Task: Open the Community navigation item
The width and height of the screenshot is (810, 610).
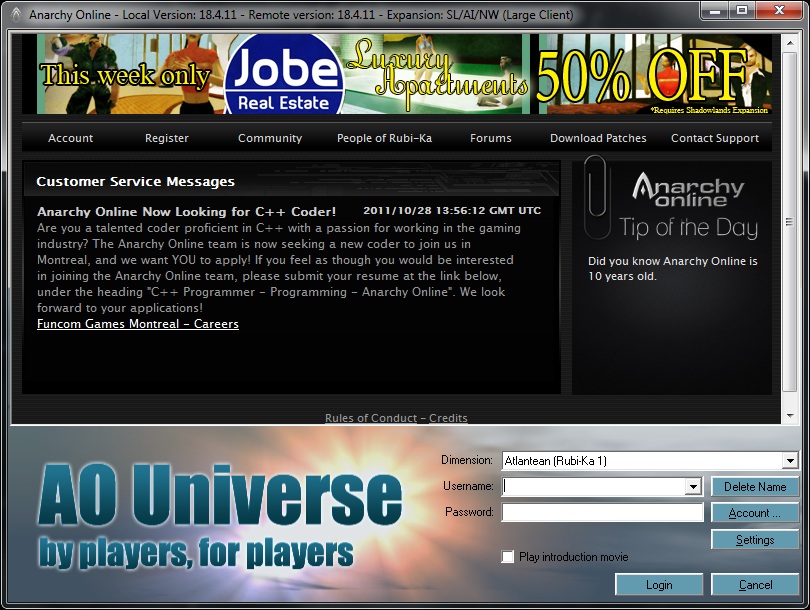Action: pyautogui.click(x=270, y=138)
